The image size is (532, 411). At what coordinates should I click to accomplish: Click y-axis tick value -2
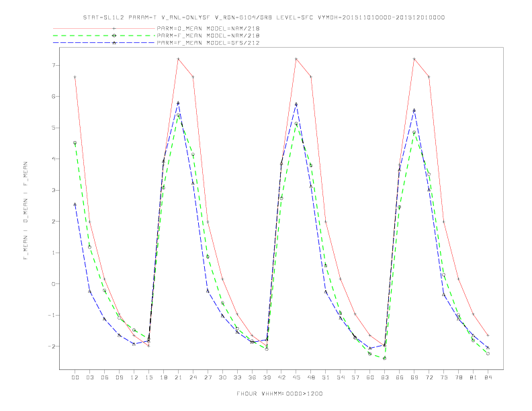[x=52, y=347]
